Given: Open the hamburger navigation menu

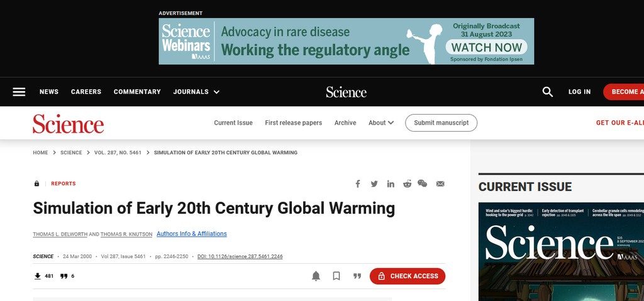Looking at the screenshot, I should 19,92.
